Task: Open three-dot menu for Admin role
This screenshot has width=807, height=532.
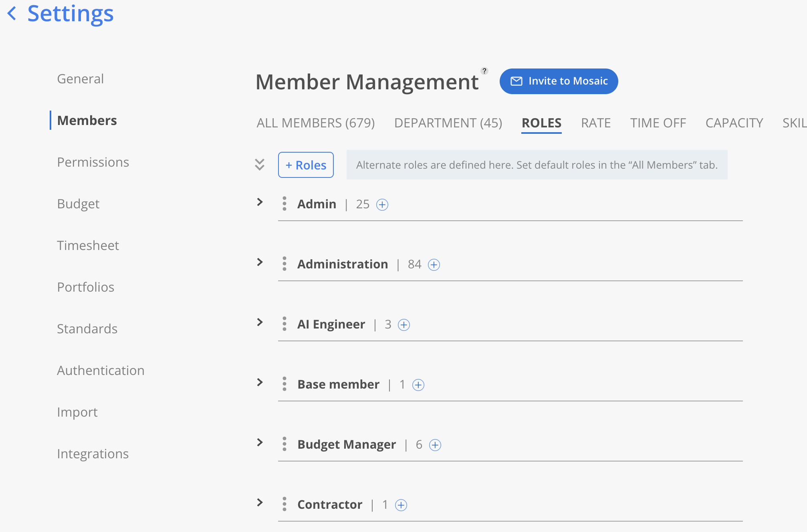Action: click(x=284, y=204)
